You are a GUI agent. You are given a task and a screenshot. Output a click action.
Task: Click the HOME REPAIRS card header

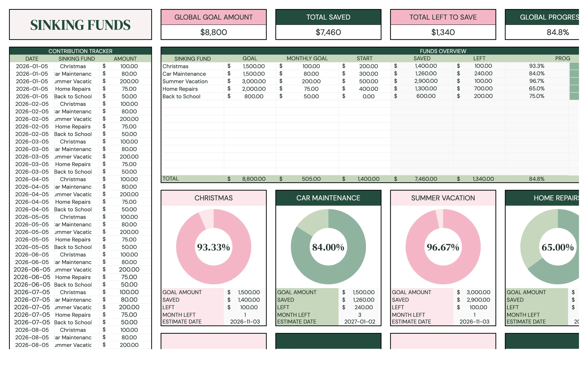542,198
